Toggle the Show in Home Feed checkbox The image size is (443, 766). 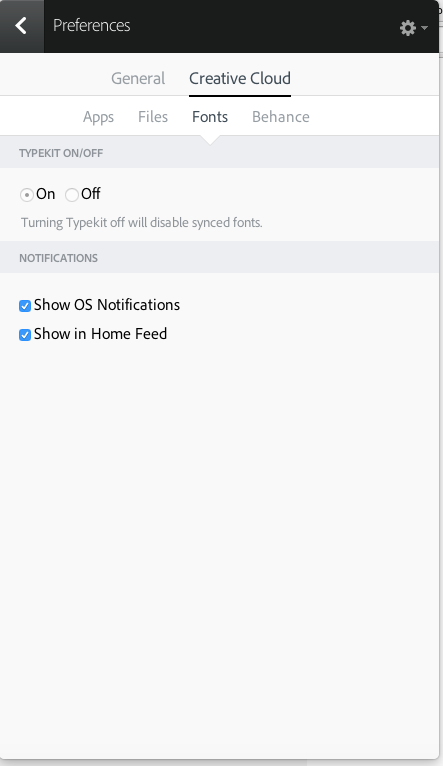click(x=25, y=335)
